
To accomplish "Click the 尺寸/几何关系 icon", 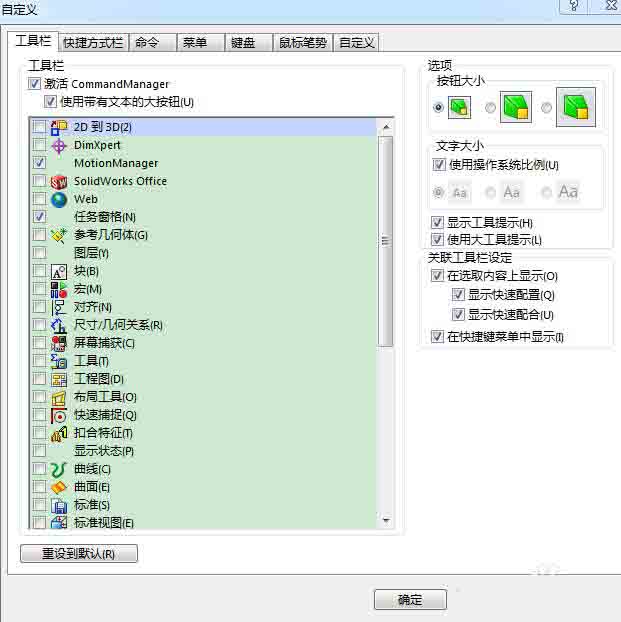I will [x=59, y=326].
